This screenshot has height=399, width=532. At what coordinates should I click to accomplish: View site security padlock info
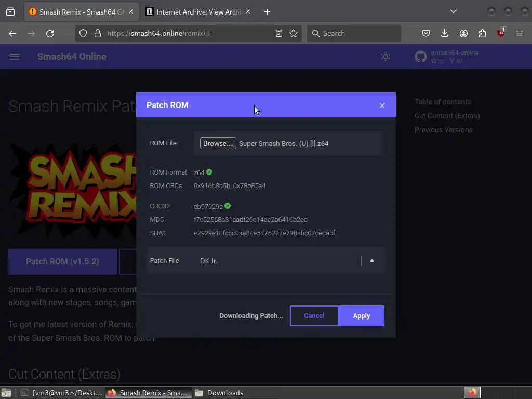pyautogui.click(x=98, y=33)
